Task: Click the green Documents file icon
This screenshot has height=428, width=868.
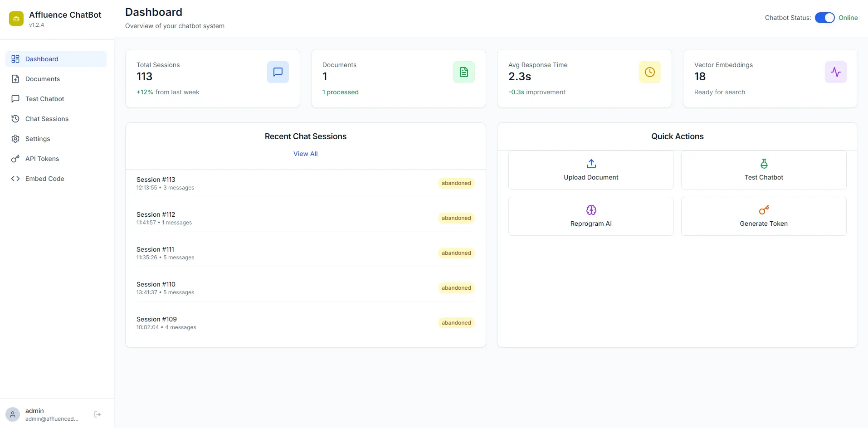Action: click(x=463, y=72)
